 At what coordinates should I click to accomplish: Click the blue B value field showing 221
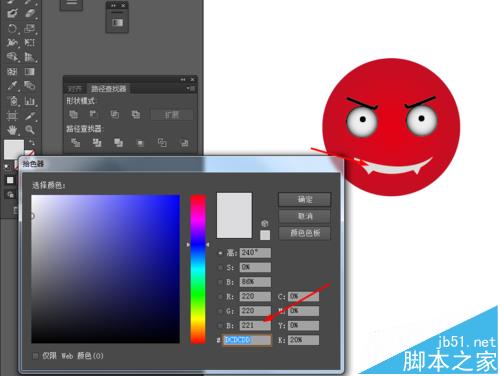tap(255, 325)
